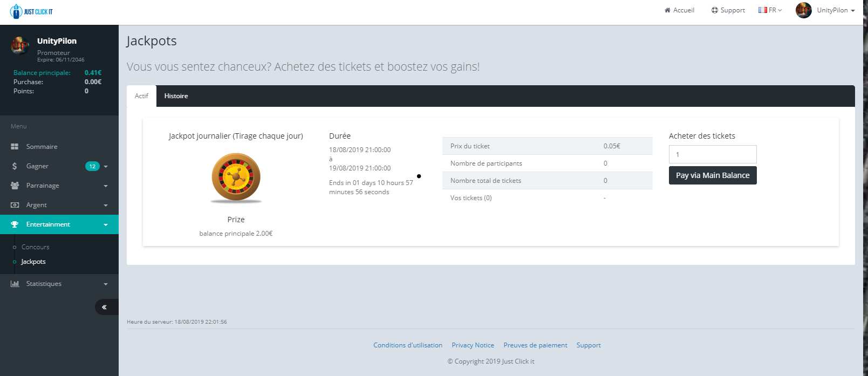Select the Actif tab
The image size is (868, 376).
coord(141,96)
